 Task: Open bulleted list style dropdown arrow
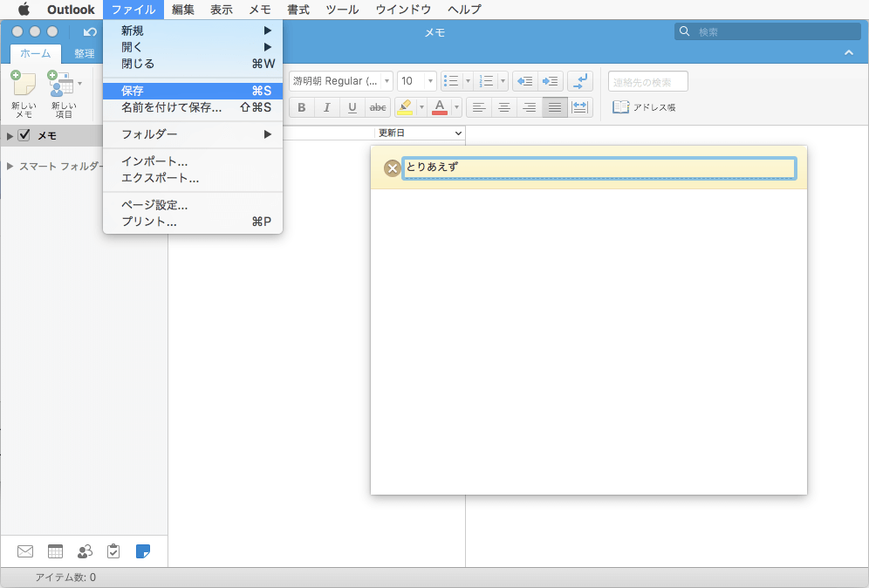[468, 81]
